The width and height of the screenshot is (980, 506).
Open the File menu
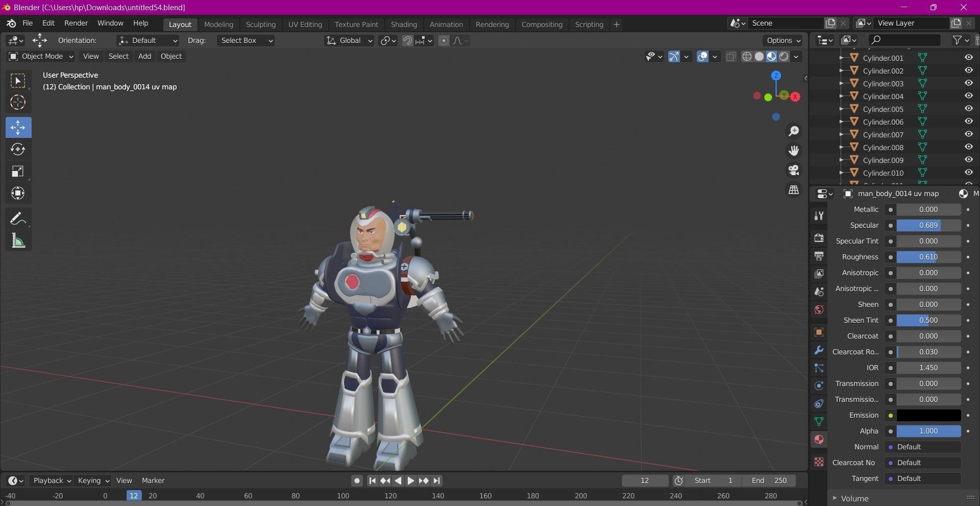point(28,23)
